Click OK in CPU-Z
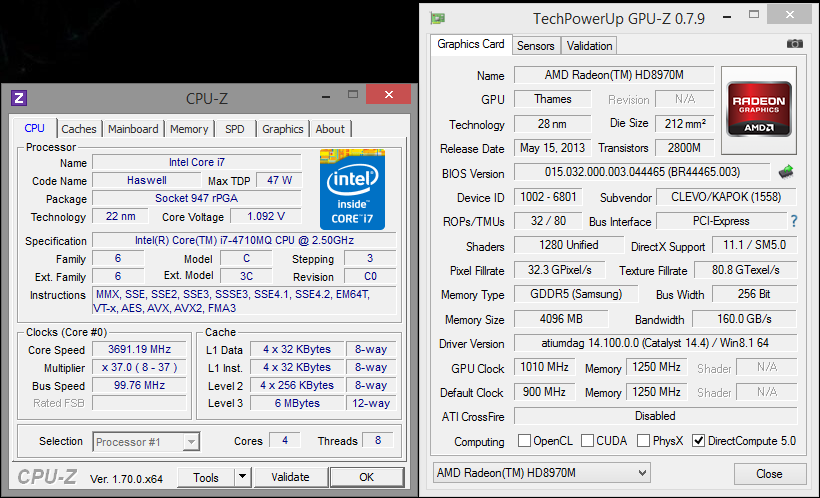The height and width of the screenshot is (498, 820). point(367,477)
